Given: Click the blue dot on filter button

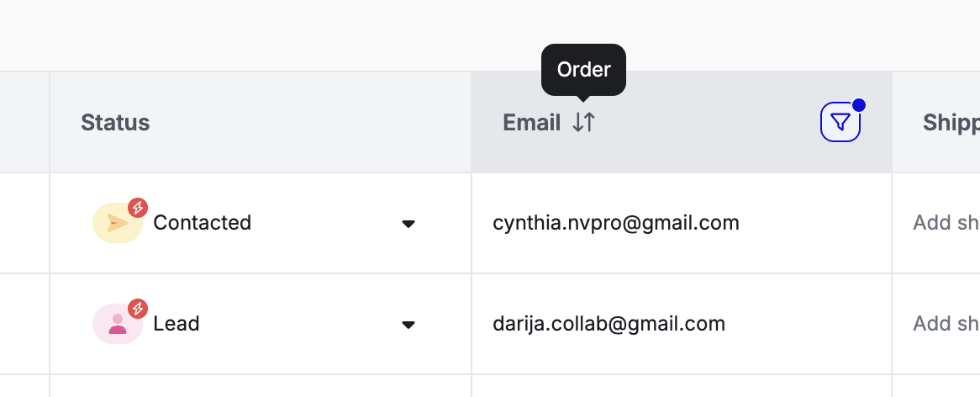Looking at the screenshot, I should (859, 105).
